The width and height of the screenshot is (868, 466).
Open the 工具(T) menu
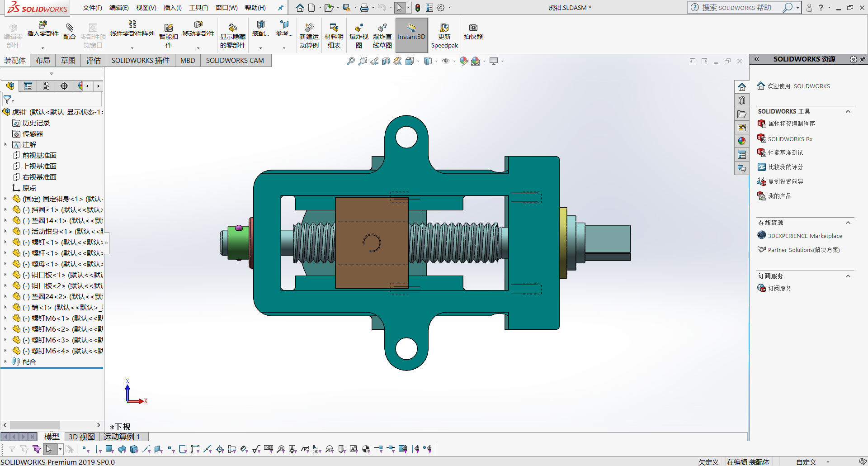[198, 8]
